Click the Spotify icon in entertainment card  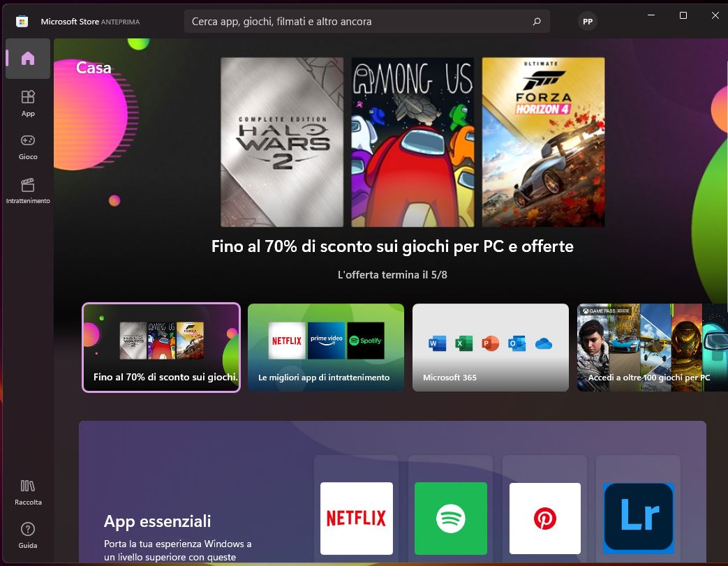pos(366,341)
